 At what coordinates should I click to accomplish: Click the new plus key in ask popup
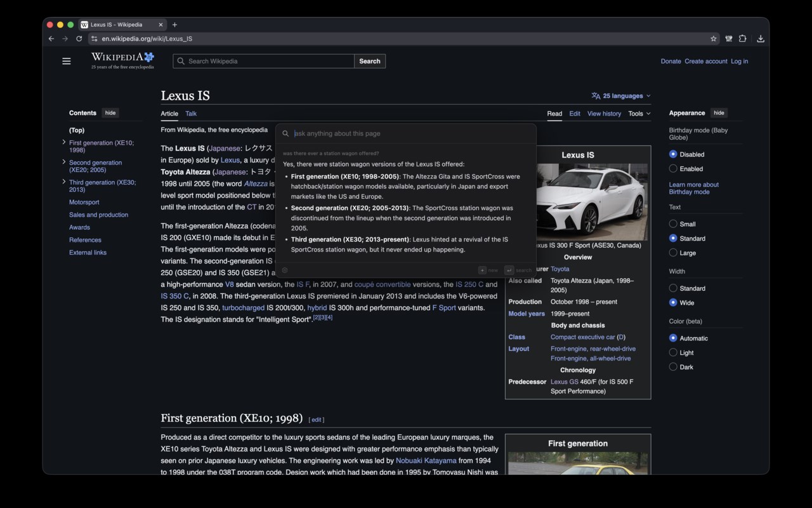click(x=482, y=270)
